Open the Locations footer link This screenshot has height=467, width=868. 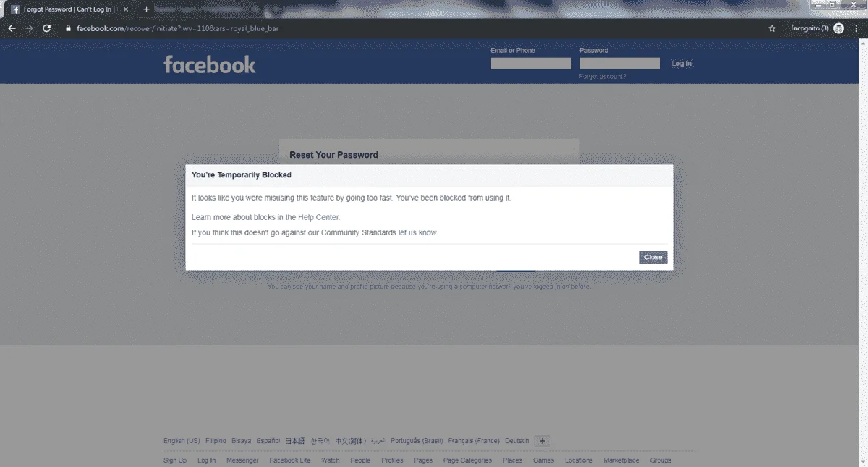coord(579,460)
